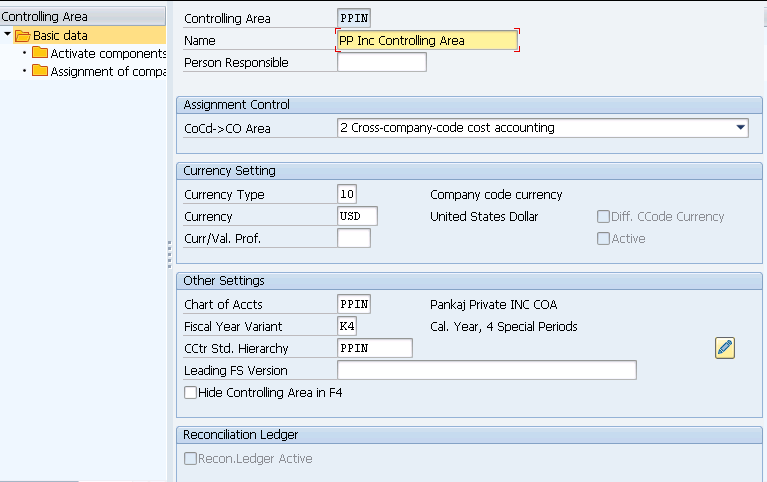Click the Controlling Area panel header
The image size is (767, 482).
point(83,17)
